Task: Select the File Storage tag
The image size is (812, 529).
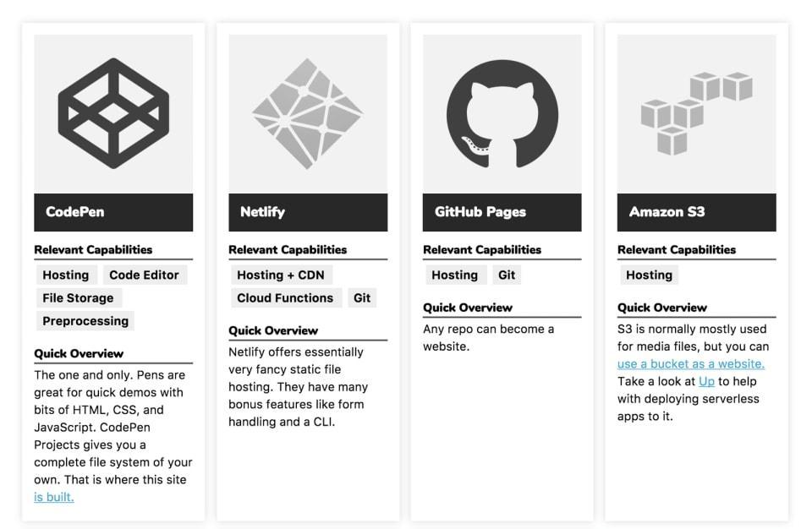Action: tap(78, 298)
